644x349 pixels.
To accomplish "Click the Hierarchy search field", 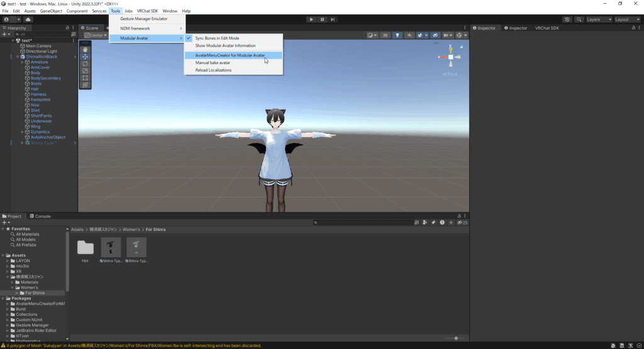I will (x=42, y=35).
